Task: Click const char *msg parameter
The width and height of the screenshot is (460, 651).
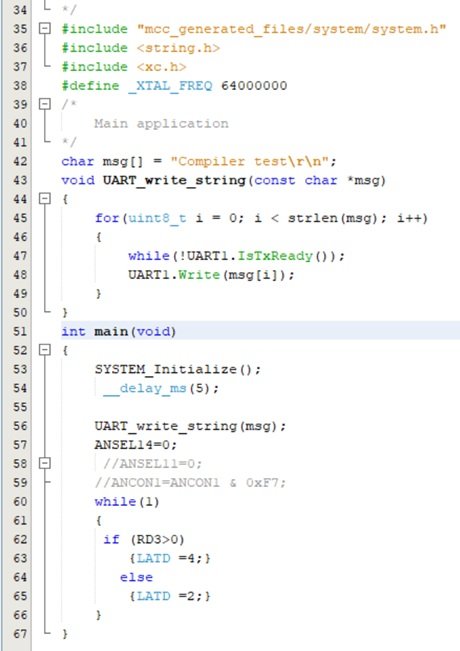Action: (316, 180)
